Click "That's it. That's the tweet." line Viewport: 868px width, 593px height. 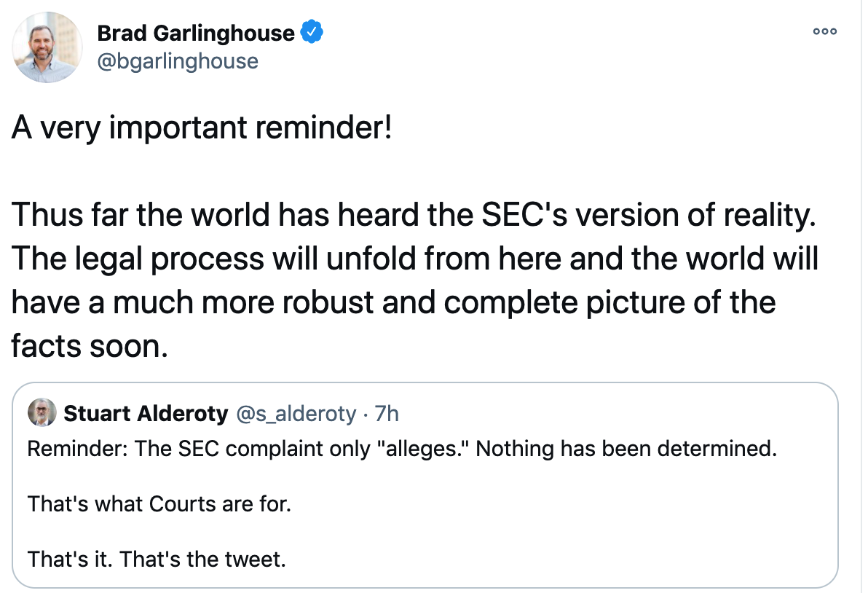157,559
